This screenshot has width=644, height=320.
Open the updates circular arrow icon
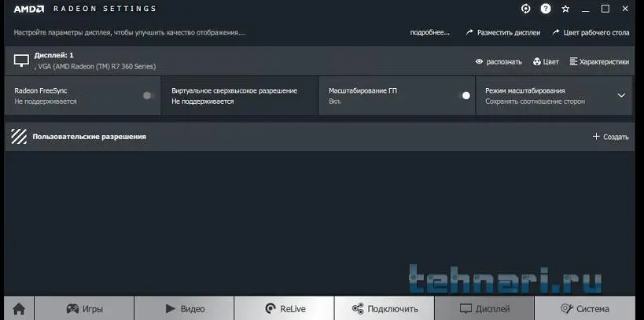coord(526,9)
